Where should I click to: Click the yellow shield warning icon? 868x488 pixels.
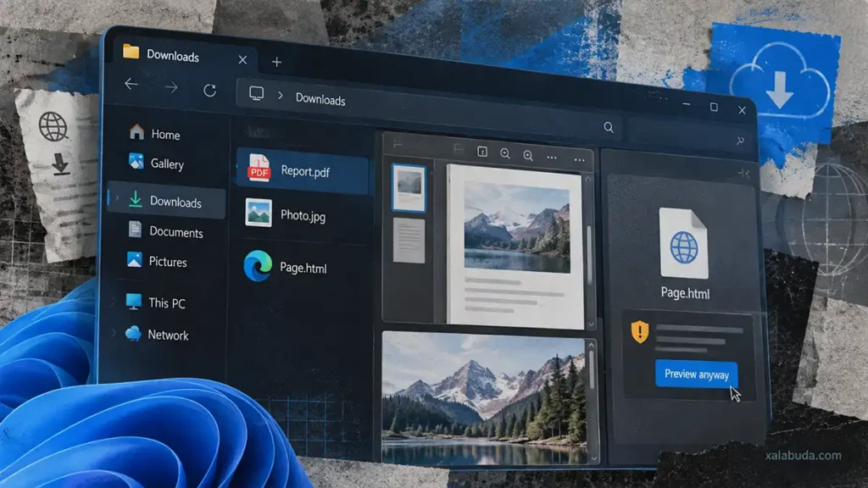pos(640,331)
